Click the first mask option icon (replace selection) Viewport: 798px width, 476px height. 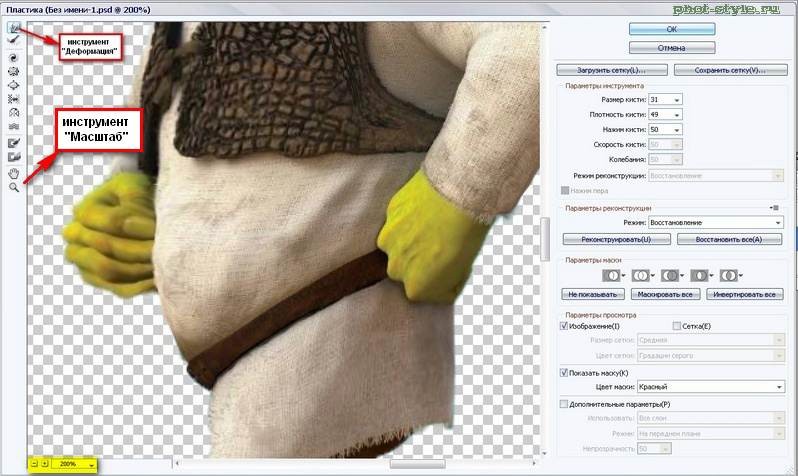613,275
